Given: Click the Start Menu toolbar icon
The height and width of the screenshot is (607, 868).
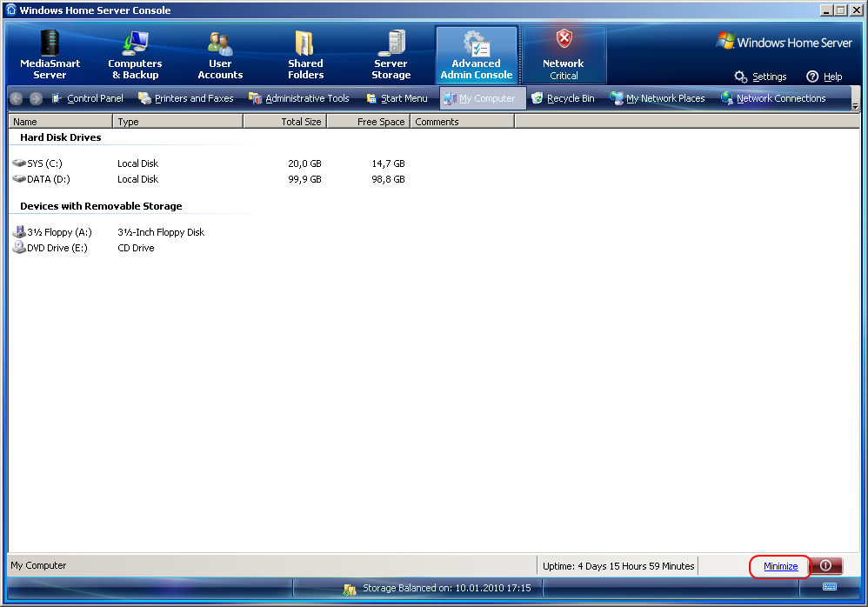Looking at the screenshot, I should 371,98.
